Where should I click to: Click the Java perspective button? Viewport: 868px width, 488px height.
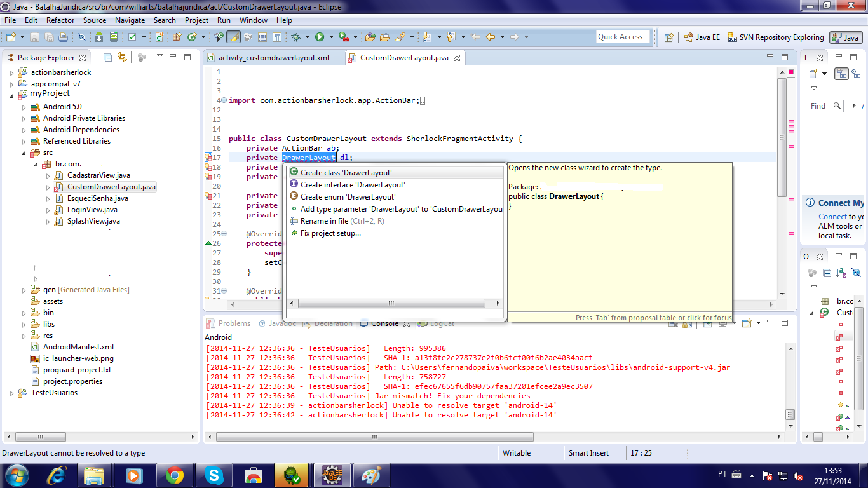click(x=845, y=37)
